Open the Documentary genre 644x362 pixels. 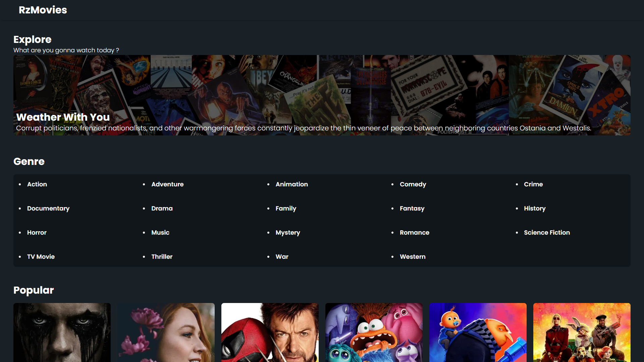coord(48,208)
